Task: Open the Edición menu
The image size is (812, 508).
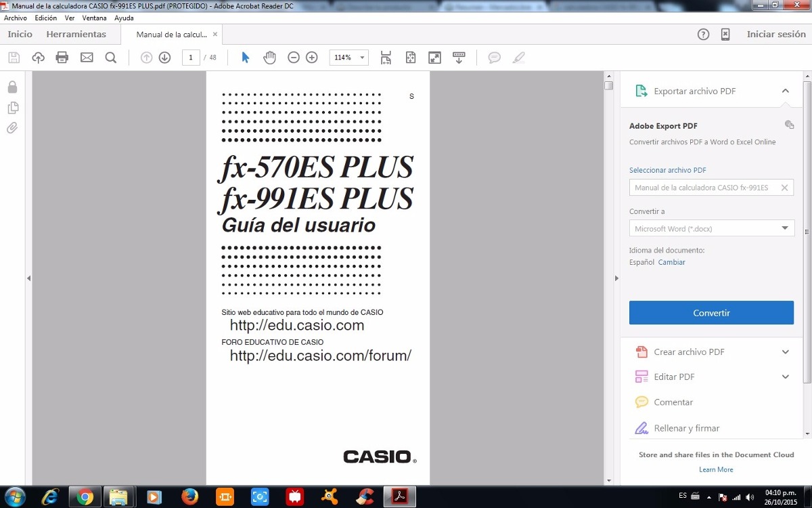Action: coord(46,18)
